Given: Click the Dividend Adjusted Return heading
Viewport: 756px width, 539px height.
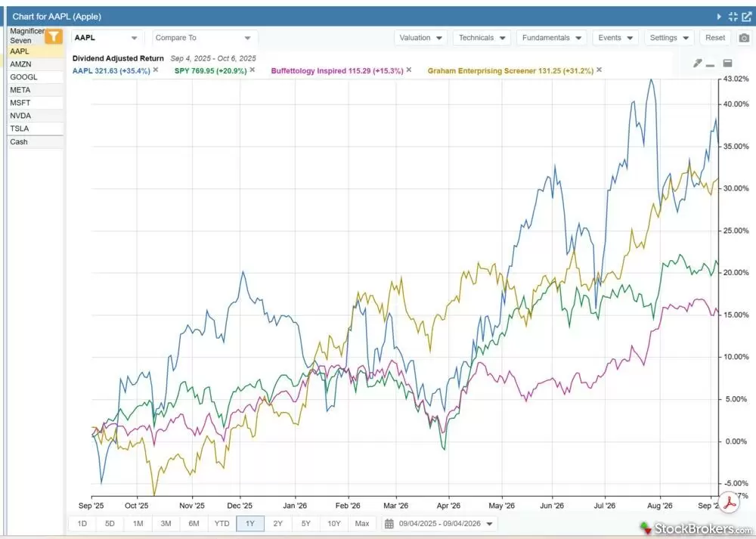Looking at the screenshot, I should tap(118, 58).
